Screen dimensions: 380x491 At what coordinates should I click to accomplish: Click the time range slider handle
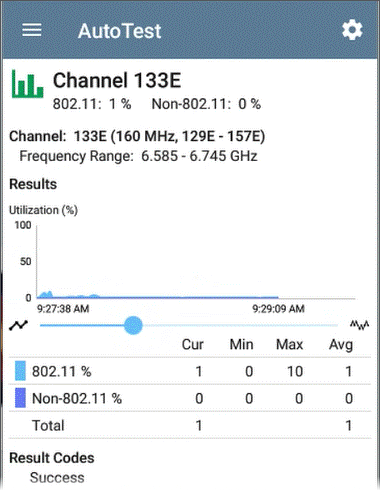133,325
